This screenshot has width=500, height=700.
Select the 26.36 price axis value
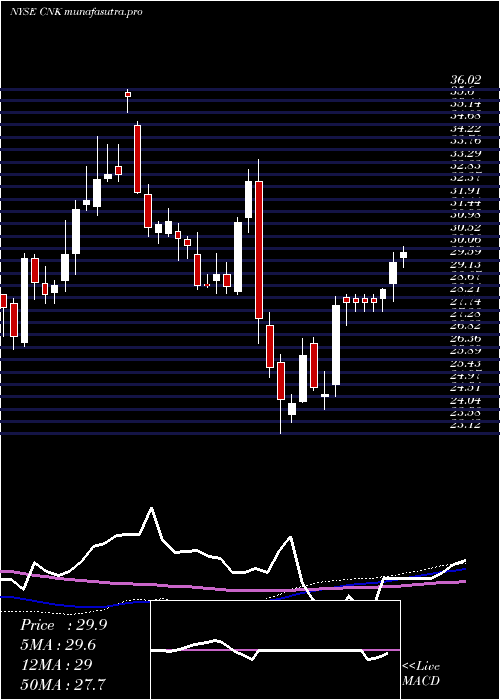(x=466, y=339)
